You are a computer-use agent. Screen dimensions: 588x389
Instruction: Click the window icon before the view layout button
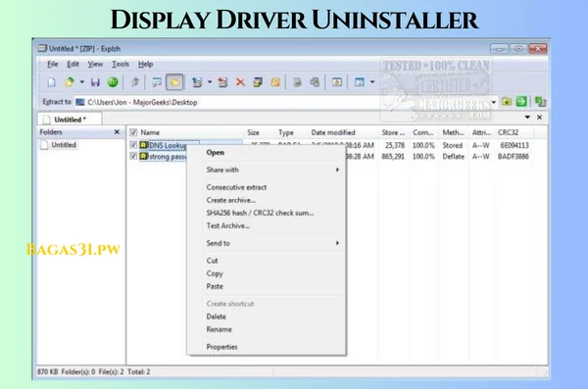coord(337,82)
